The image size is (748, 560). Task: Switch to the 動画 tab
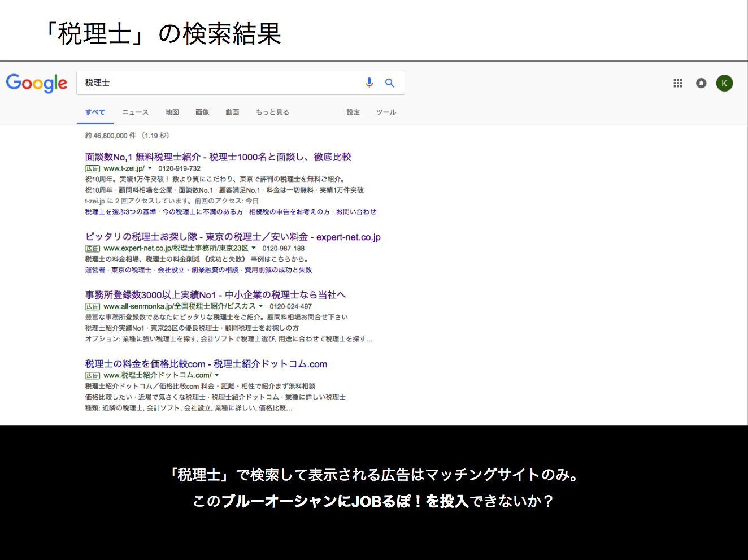232,112
